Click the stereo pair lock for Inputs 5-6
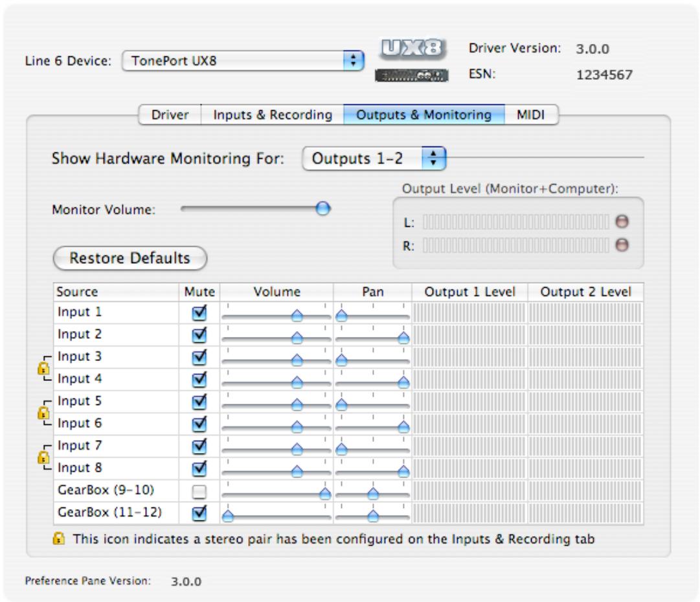The width and height of the screenshot is (700, 602). pyautogui.click(x=43, y=413)
